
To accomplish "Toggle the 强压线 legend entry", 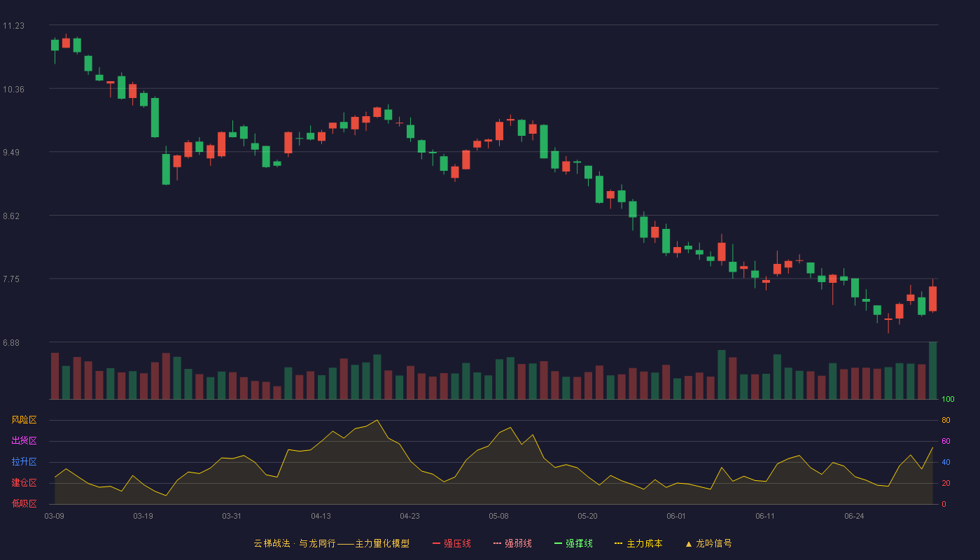I will tap(451, 543).
